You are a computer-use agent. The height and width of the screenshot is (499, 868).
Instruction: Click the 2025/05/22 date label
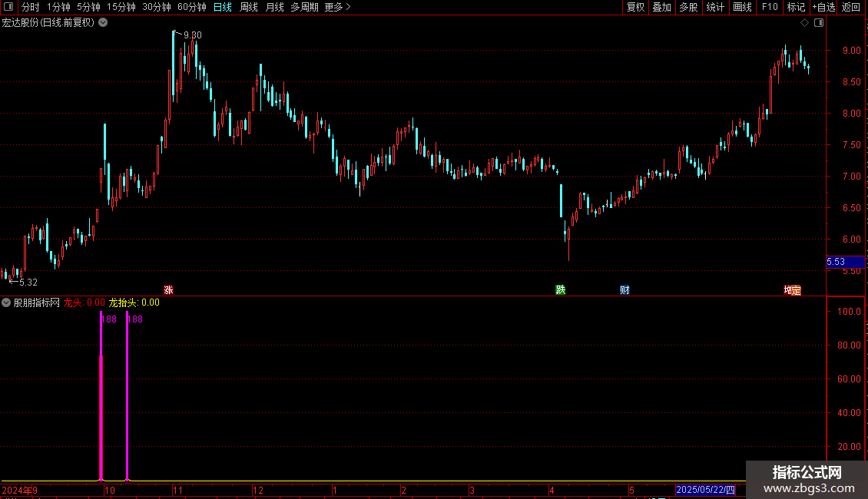[x=705, y=490]
